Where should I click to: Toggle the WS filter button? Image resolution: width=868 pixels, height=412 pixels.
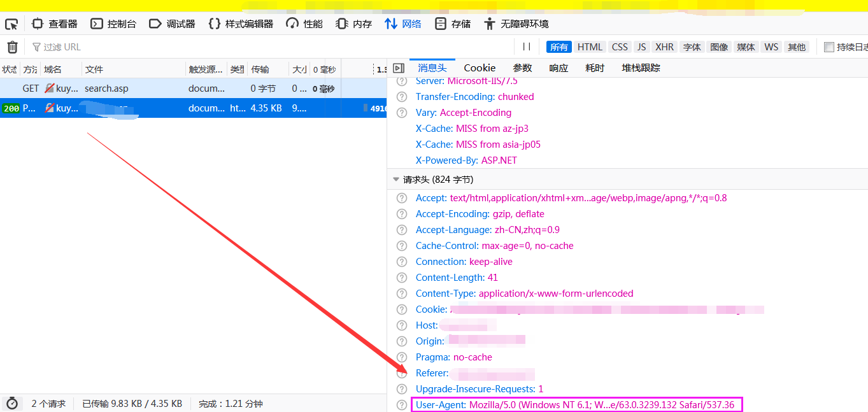tap(771, 47)
